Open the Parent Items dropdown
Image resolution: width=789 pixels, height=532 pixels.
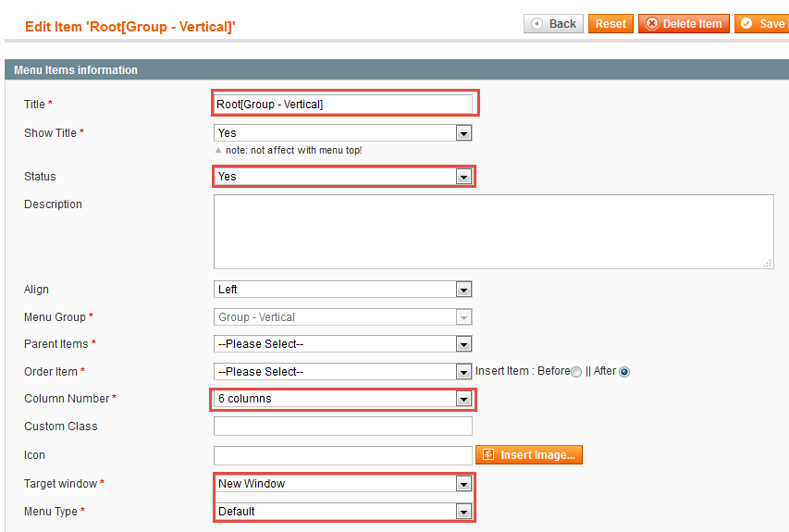point(342,344)
